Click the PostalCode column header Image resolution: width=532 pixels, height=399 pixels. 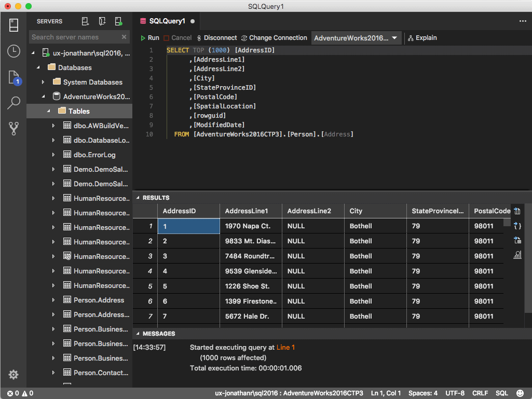490,211
